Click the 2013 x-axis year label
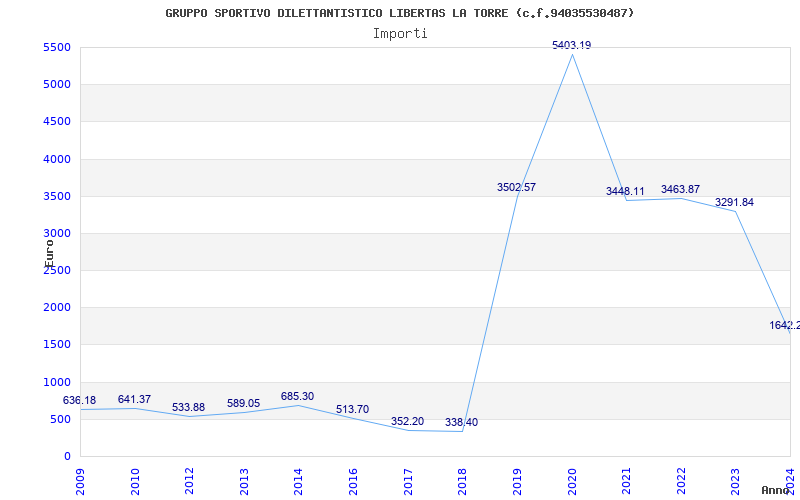This screenshot has width=800, height=500. [244, 481]
